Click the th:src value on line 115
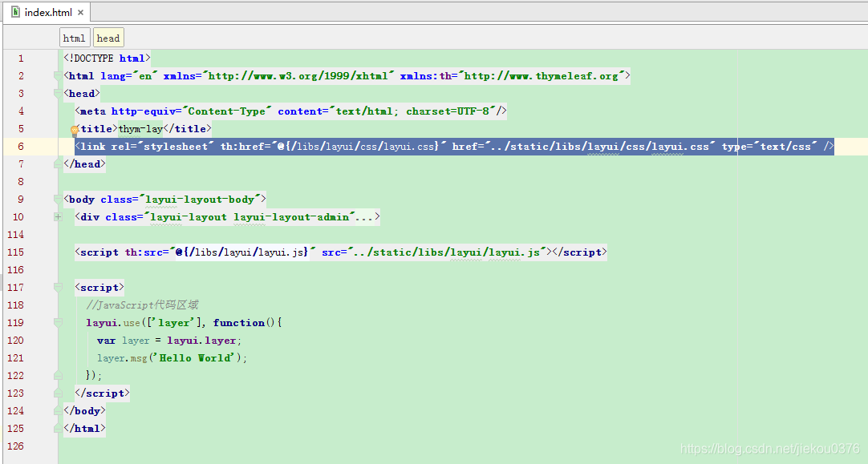The image size is (868, 464). [242, 252]
